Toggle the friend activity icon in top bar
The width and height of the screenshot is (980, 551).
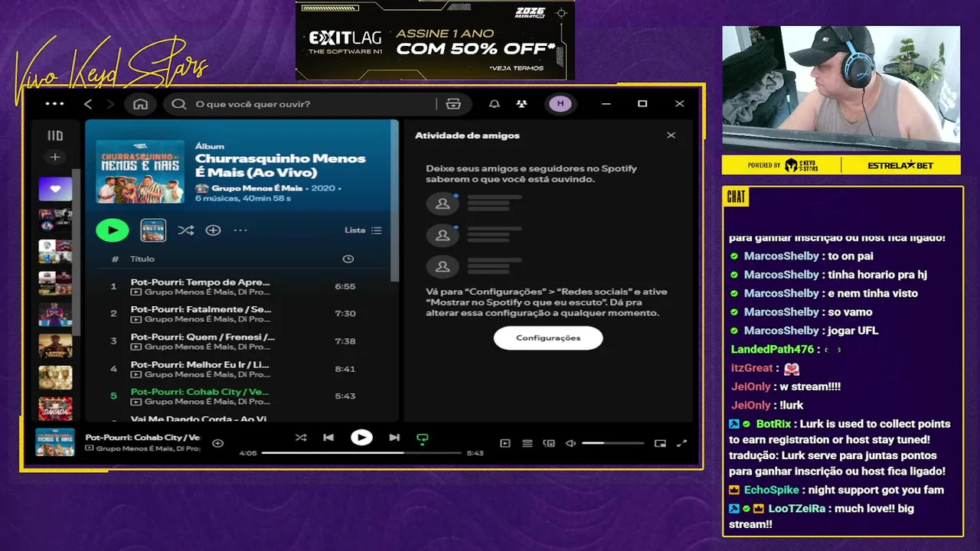click(x=521, y=104)
